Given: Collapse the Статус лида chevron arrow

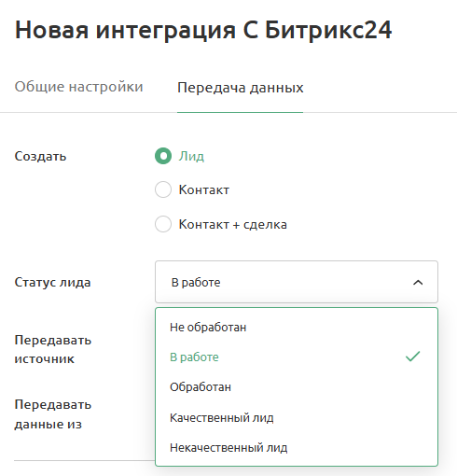Looking at the screenshot, I should click(418, 283).
